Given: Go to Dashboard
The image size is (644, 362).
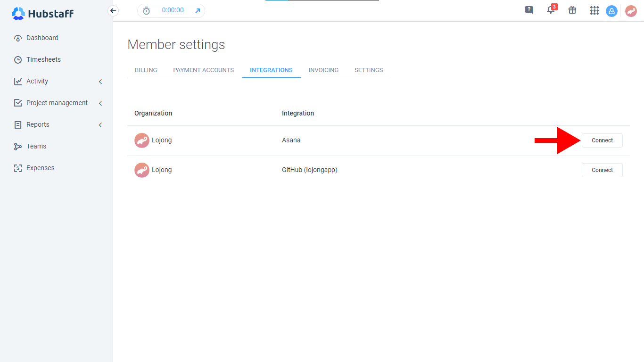Looking at the screenshot, I should (x=42, y=38).
